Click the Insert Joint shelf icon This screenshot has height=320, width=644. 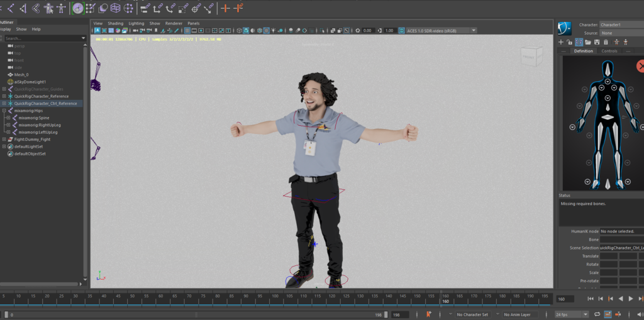pyautogui.click(x=10, y=8)
